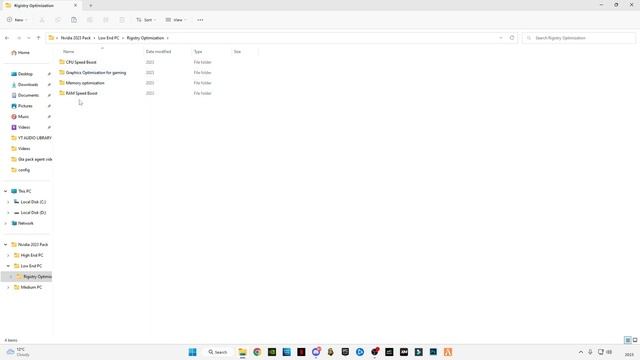Sort by the Size column header

(x=237, y=52)
